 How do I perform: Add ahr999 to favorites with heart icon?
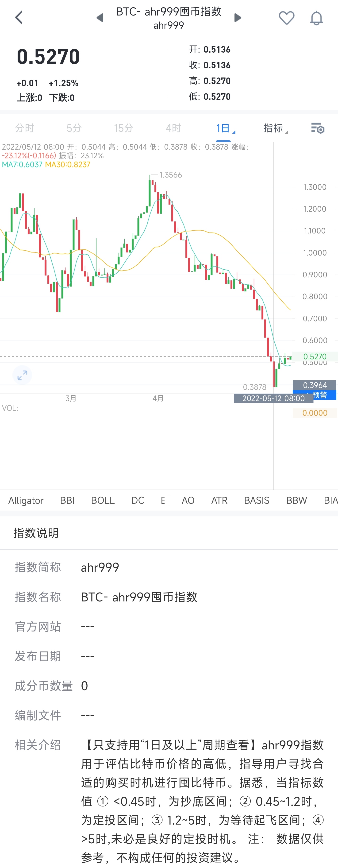(x=287, y=18)
